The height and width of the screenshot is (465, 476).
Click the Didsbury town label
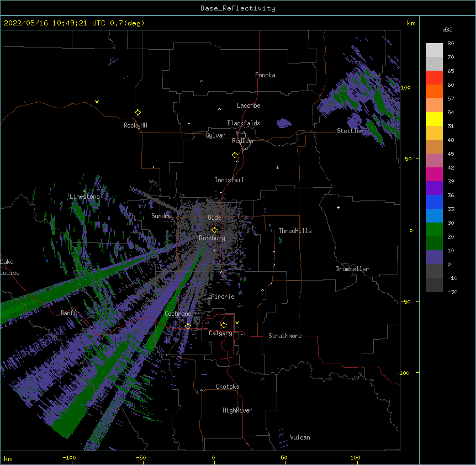pos(212,238)
